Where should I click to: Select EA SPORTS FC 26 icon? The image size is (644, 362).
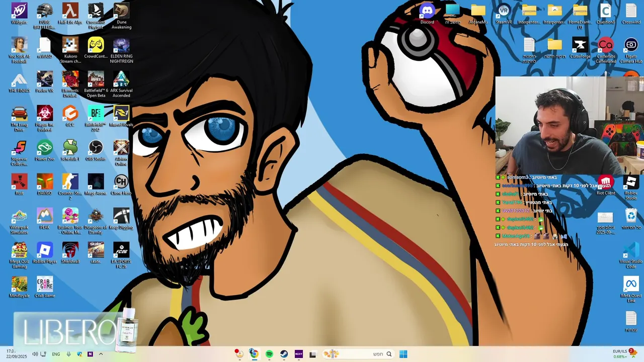coord(121,255)
